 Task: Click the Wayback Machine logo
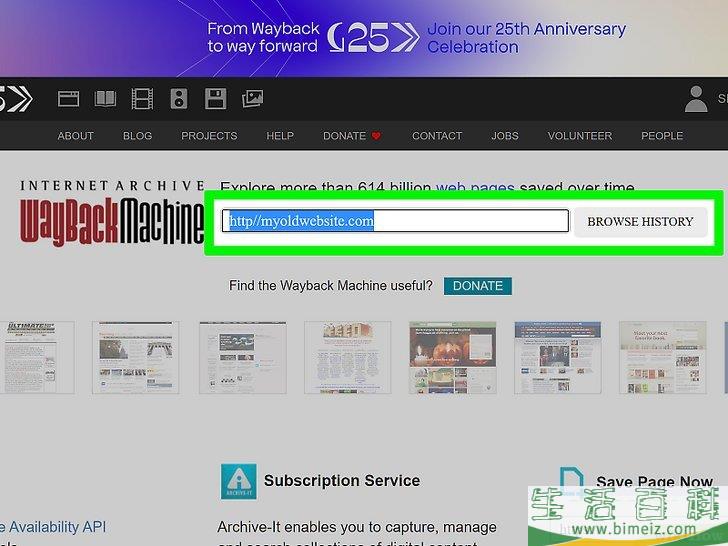[112, 214]
